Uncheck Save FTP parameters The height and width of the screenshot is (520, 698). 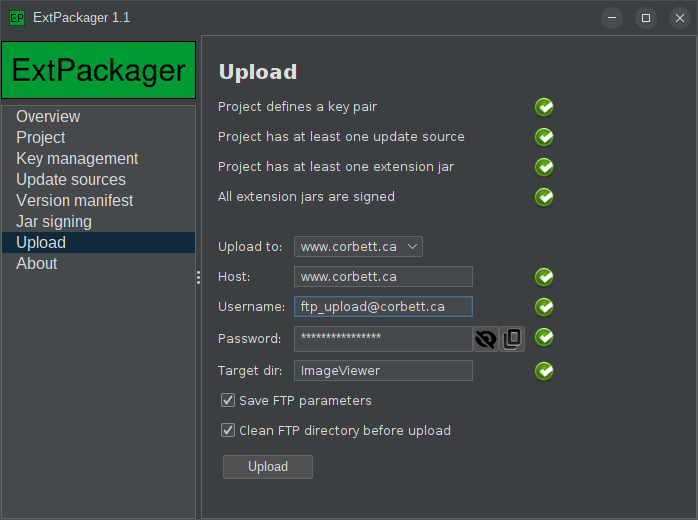229,401
